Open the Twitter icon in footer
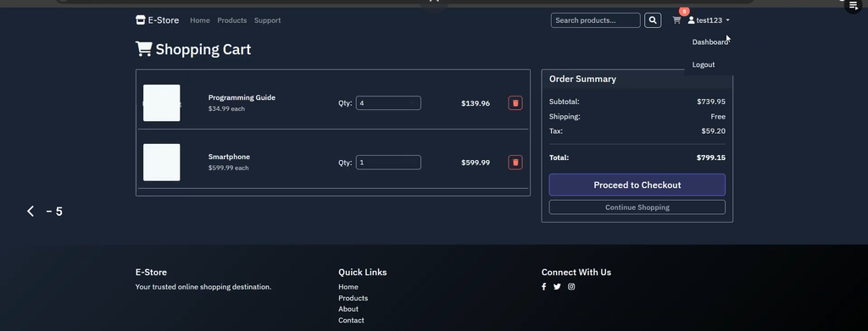868x331 pixels. tap(557, 287)
